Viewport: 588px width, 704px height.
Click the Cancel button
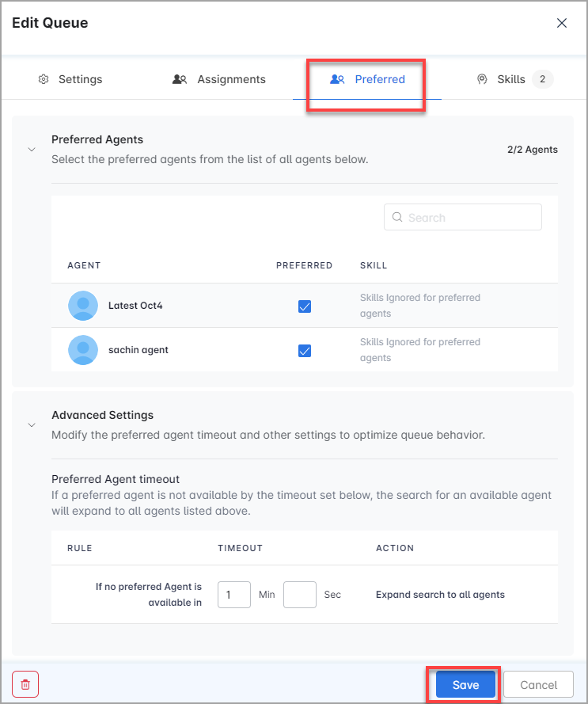pyautogui.click(x=538, y=684)
